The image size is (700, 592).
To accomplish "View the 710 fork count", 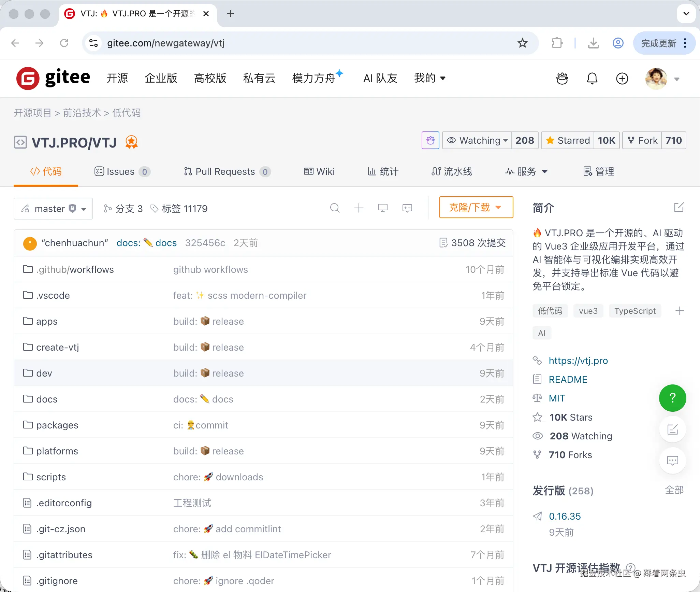I will (x=673, y=140).
